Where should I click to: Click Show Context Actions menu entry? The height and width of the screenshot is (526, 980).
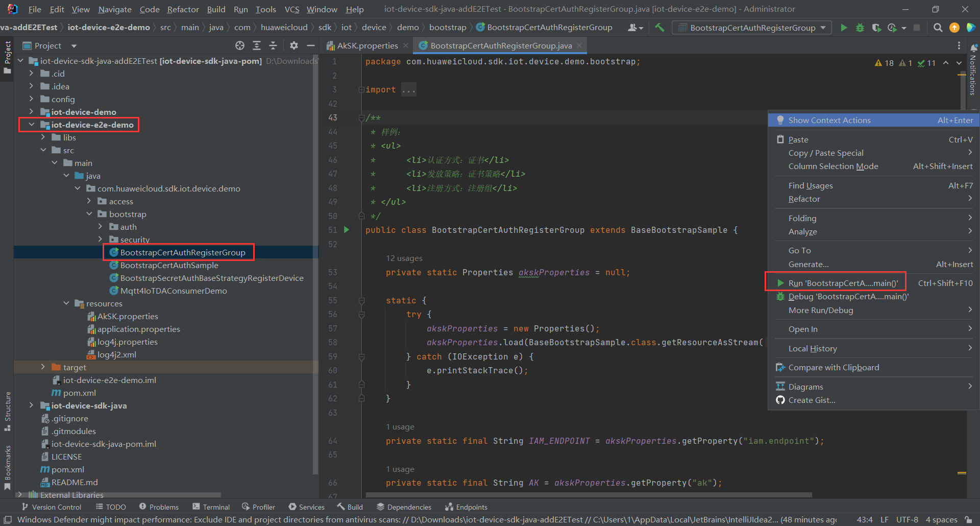pyautogui.click(x=873, y=120)
